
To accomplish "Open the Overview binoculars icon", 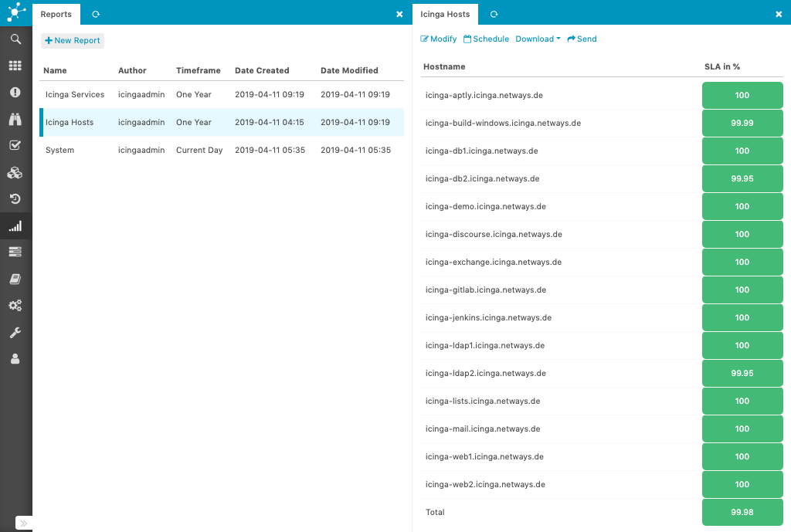I will tap(15, 119).
